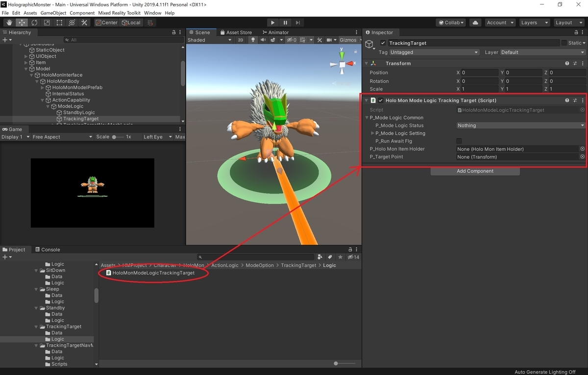Toggle scene audio speaker icon

click(x=264, y=40)
